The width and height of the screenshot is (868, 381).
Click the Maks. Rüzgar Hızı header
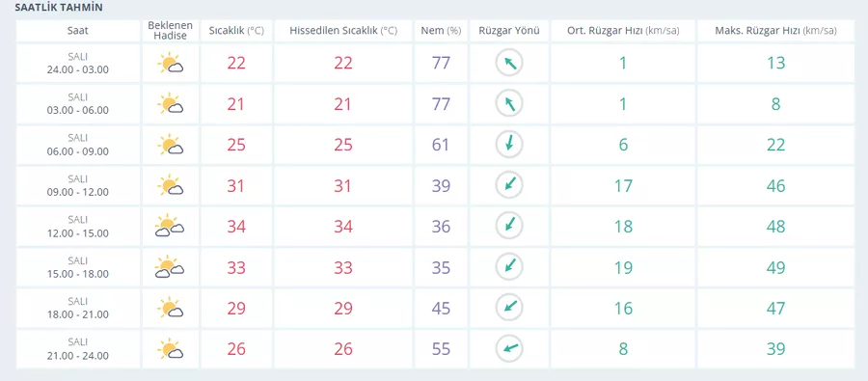[x=775, y=31]
